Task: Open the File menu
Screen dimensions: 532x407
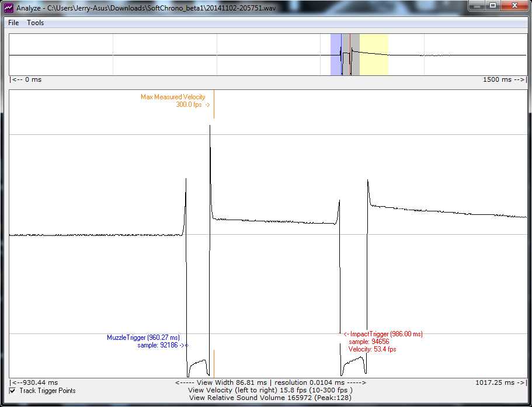Action: (x=13, y=23)
